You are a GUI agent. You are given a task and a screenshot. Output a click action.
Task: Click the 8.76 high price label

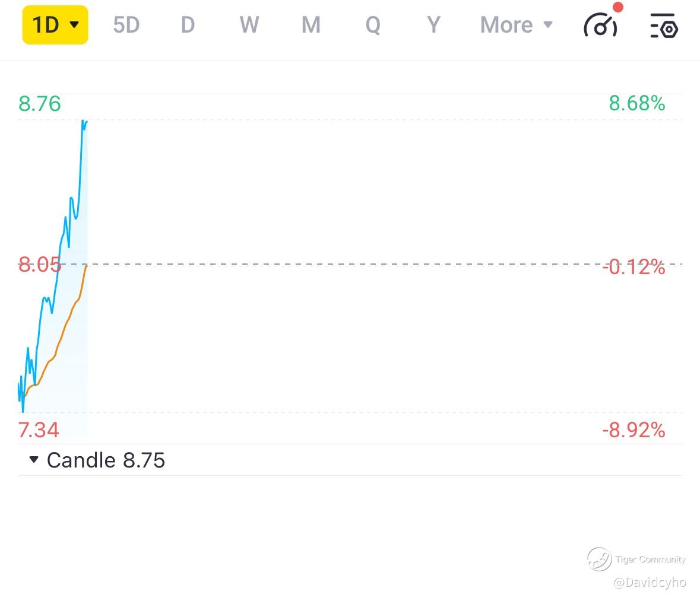point(39,104)
